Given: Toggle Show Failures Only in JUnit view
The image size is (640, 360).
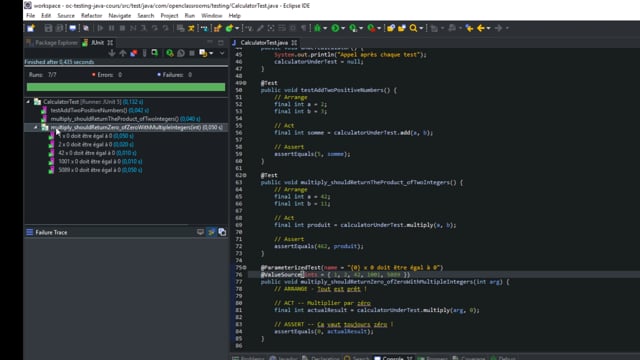Looking at the screenshot, I should (x=134, y=53).
